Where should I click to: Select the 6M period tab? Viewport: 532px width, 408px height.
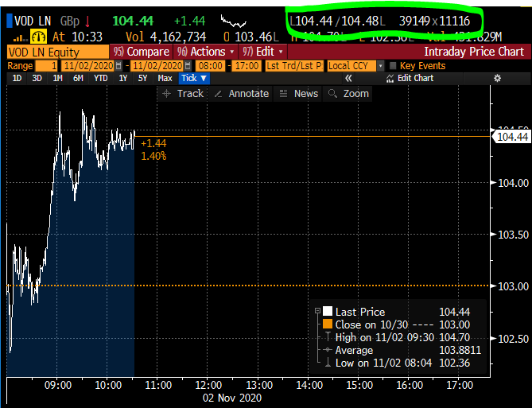78,79
